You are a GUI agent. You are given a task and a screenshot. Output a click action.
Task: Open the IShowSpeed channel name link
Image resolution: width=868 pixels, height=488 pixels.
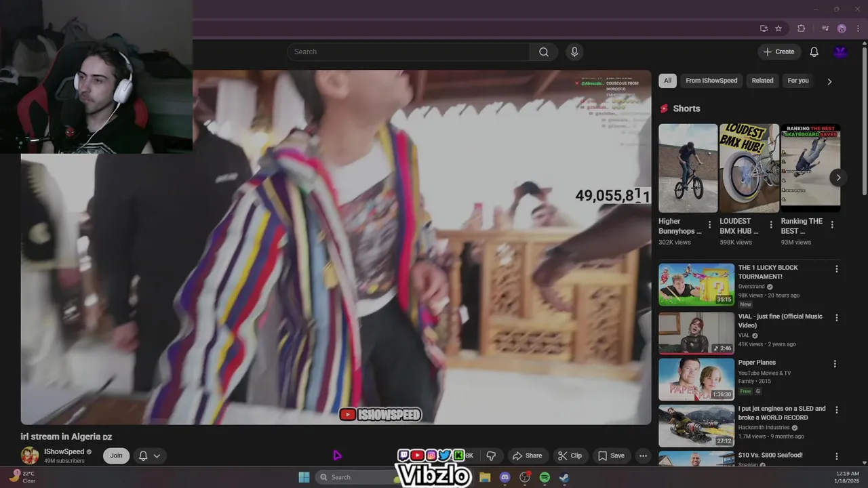[64, 451]
